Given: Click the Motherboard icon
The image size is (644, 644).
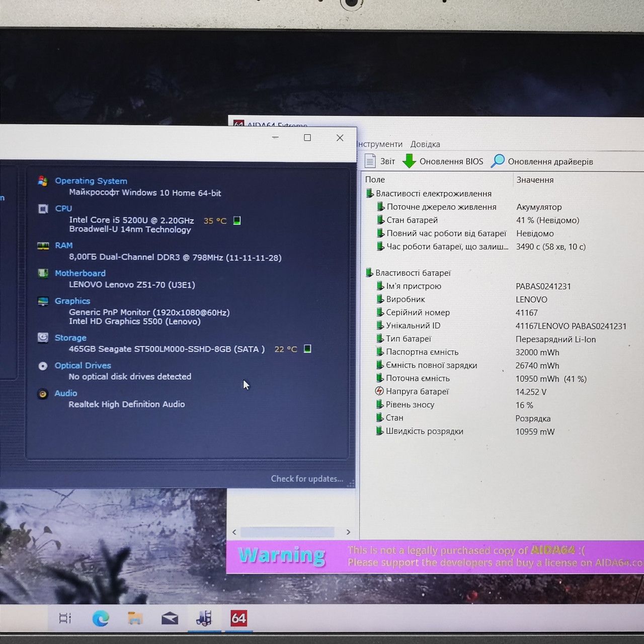Looking at the screenshot, I should (43, 273).
